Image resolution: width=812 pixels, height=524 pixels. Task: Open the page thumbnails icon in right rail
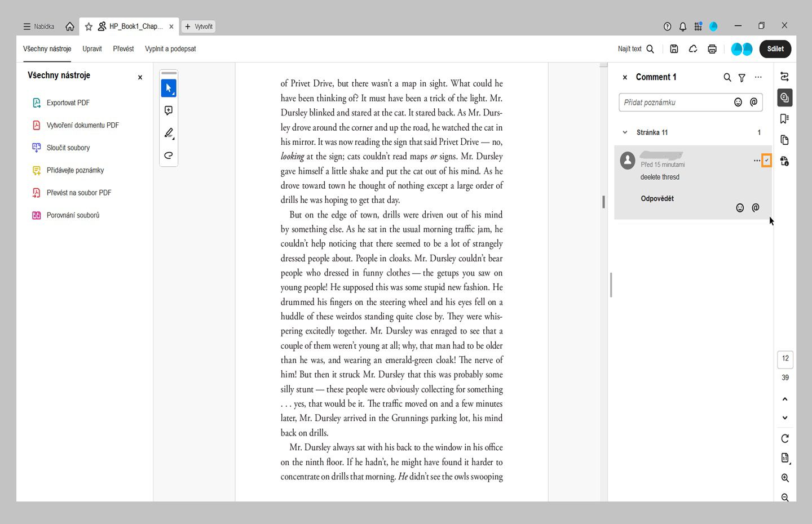coord(784,140)
